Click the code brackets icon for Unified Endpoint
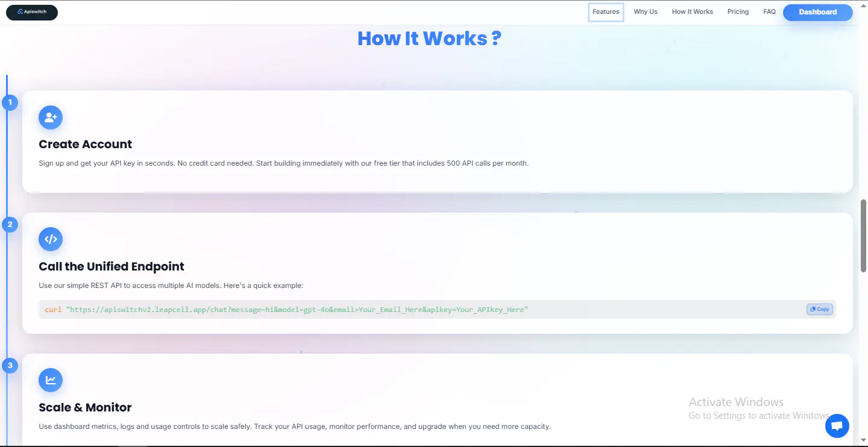 (x=51, y=239)
